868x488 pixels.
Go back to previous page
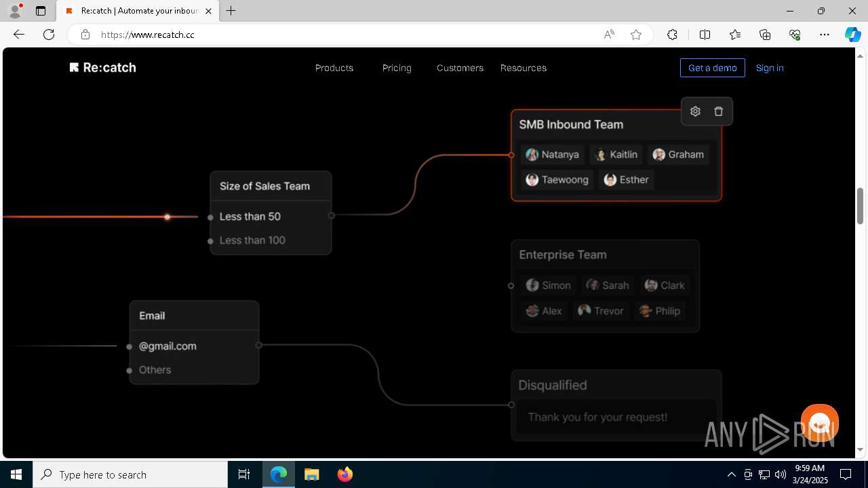pos(19,35)
